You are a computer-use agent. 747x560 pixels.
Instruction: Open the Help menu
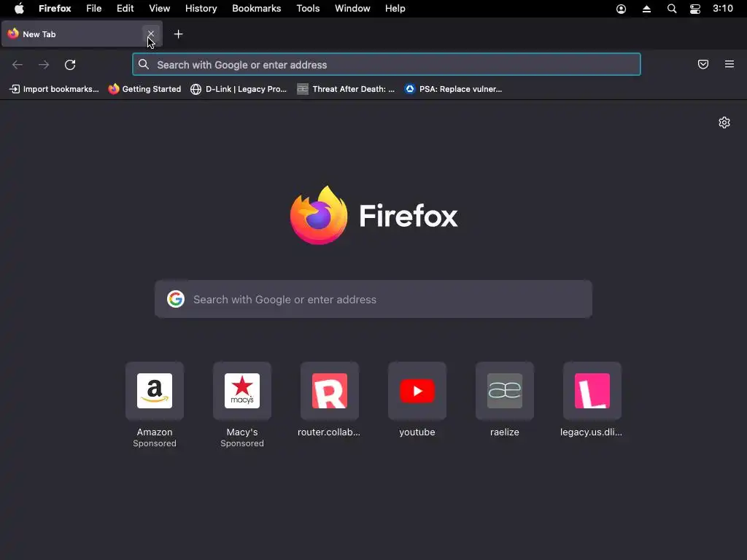point(395,9)
